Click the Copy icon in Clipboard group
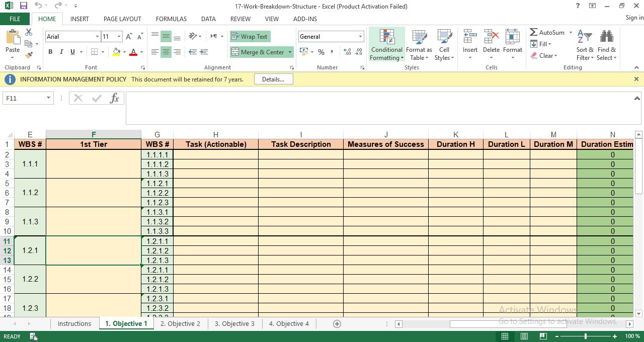This screenshot has height=342, width=644. pyautogui.click(x=29, y=44)
